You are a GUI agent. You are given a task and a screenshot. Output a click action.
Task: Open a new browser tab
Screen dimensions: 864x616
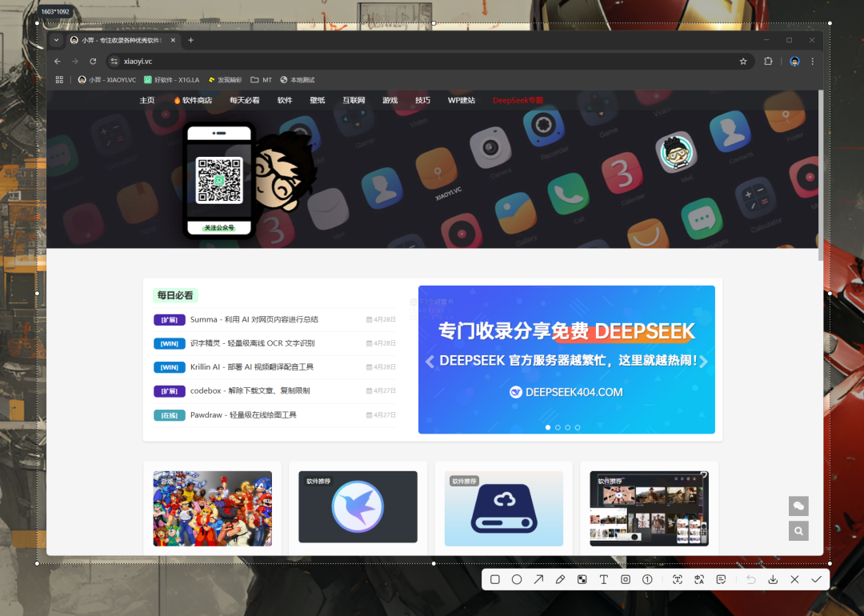(x=190, y=40)
